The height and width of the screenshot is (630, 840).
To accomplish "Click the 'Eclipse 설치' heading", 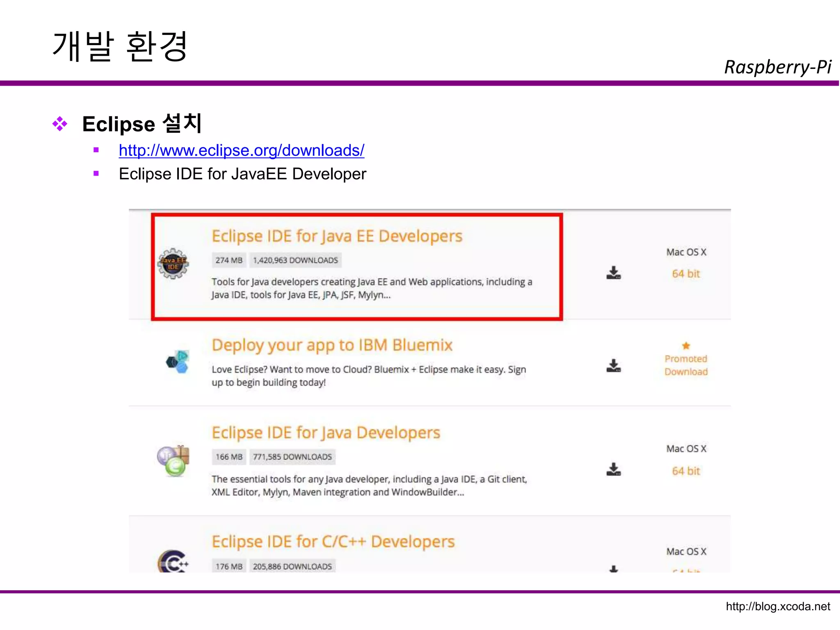I will point(142,123).
